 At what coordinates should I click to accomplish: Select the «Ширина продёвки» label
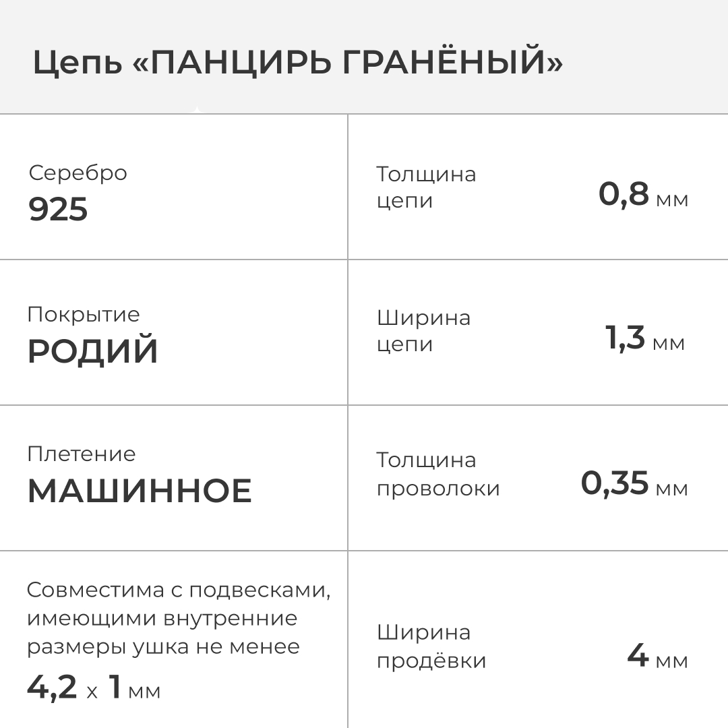pyautogui.click(x=431, y=646)
